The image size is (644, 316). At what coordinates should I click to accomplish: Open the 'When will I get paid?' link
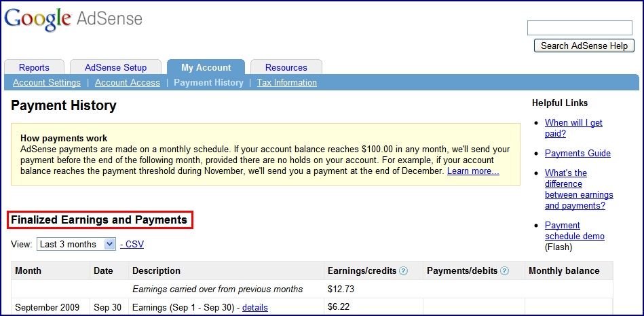click(x=573, y=128)
